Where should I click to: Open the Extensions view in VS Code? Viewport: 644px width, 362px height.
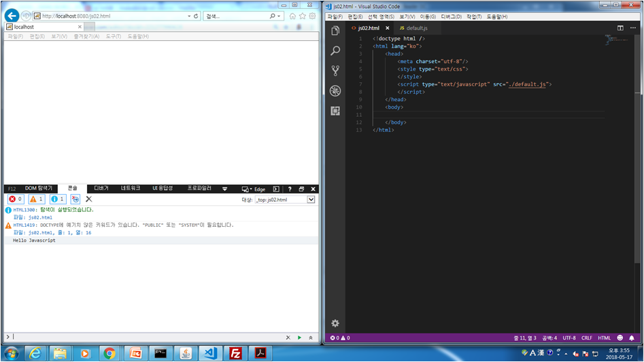point(335,111)
